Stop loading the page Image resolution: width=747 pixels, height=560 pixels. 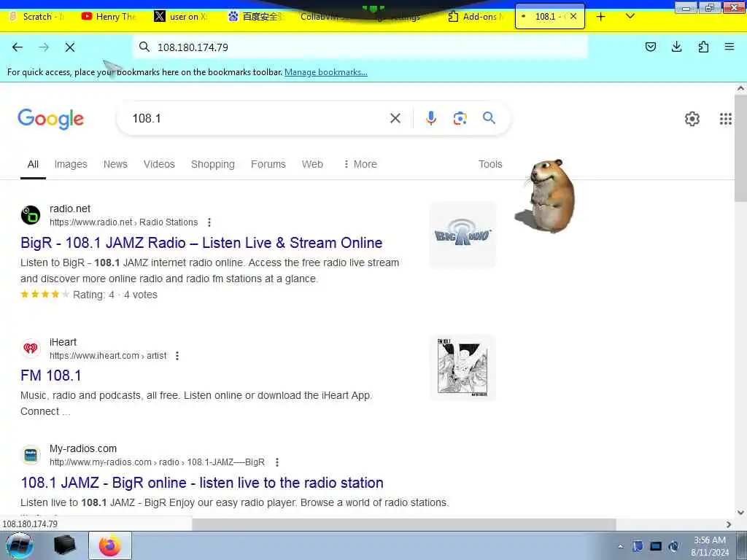coord(69,47)
